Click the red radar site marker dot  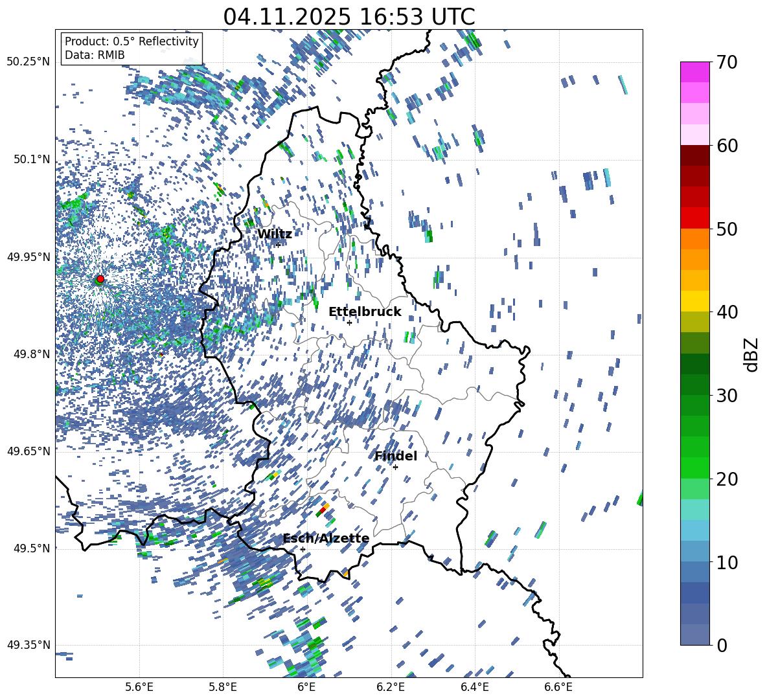coord(100,279)
